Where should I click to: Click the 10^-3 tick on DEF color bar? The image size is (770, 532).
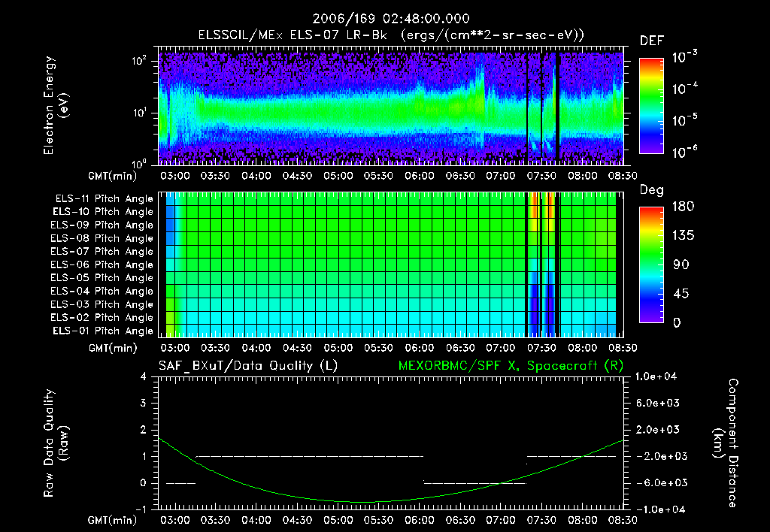[x=684, y=57]
